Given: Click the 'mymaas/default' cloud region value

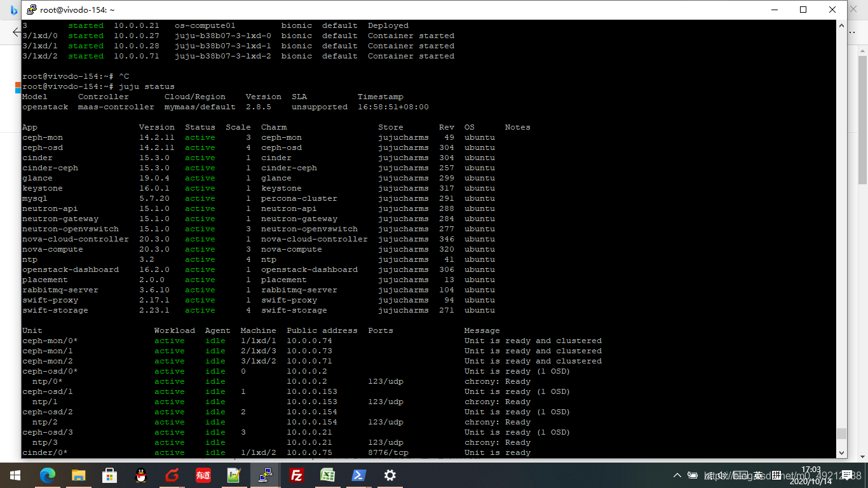Looking at the screenshot, I should (x=200, y=107).
